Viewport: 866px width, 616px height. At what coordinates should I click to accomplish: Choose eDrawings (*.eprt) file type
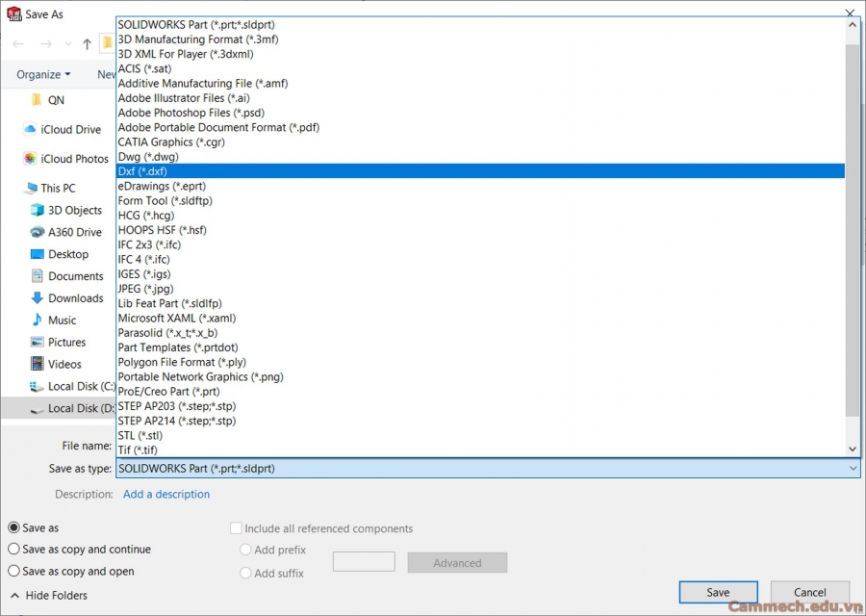(x=480, y=186)
